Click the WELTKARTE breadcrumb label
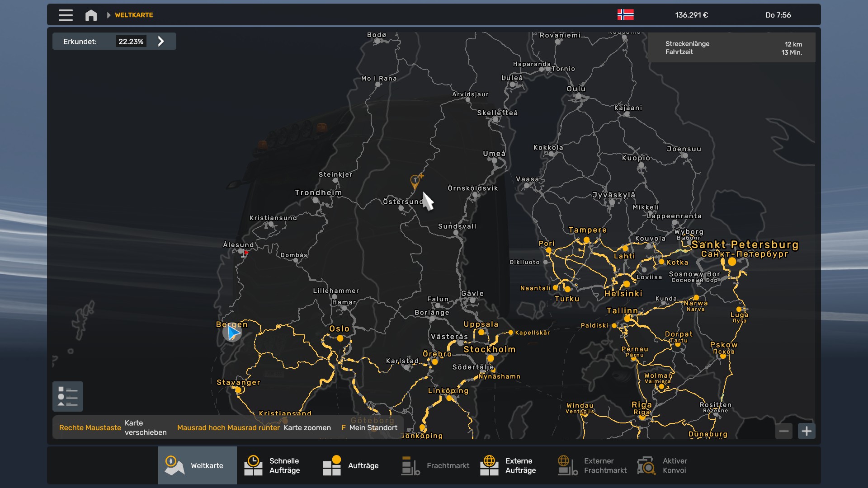 [134, 15]
